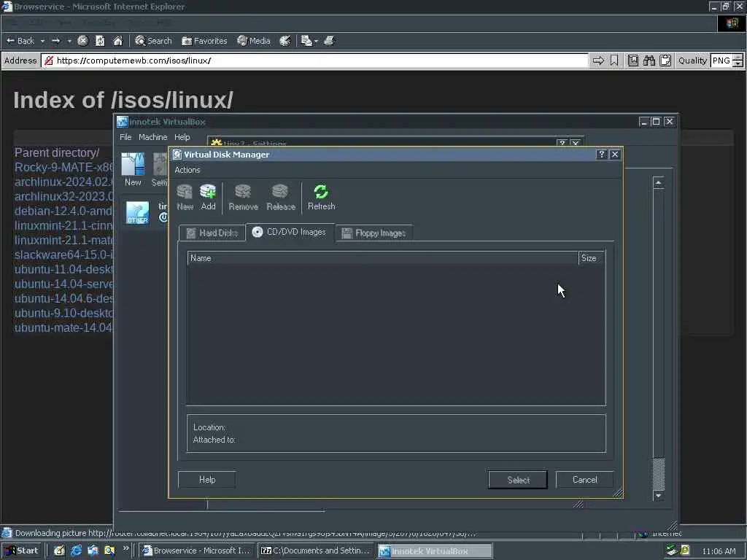
Task: Open the Mail icon dropdown arrow
Action: [316, 41]
